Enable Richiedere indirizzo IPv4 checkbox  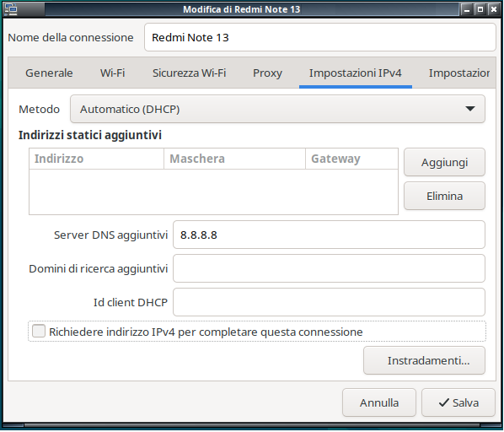(x=39, y=332)
